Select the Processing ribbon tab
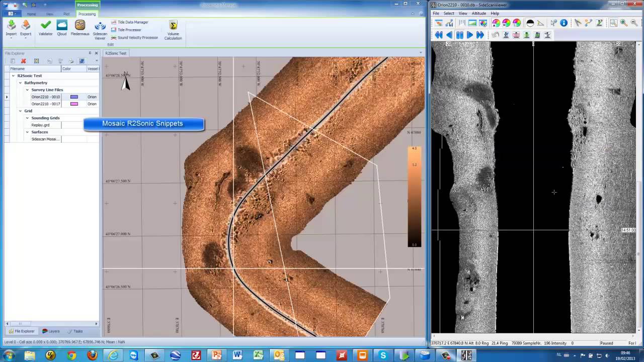 coord(87,14)
